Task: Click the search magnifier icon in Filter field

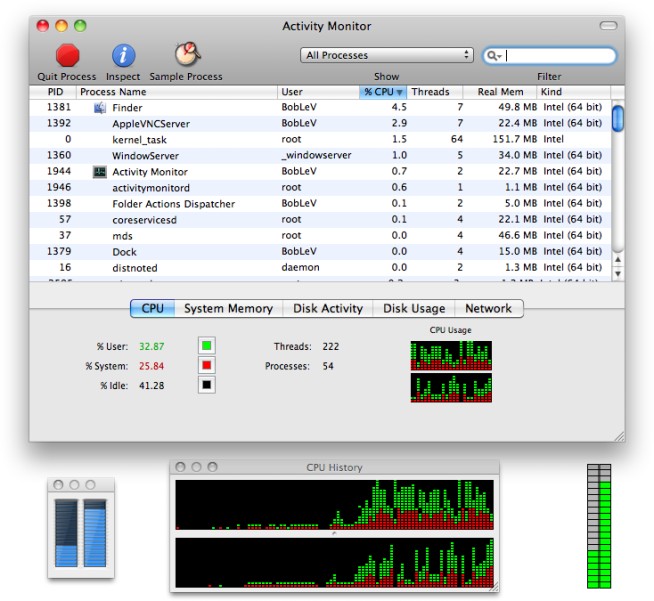Action: [x=494, y=56]
